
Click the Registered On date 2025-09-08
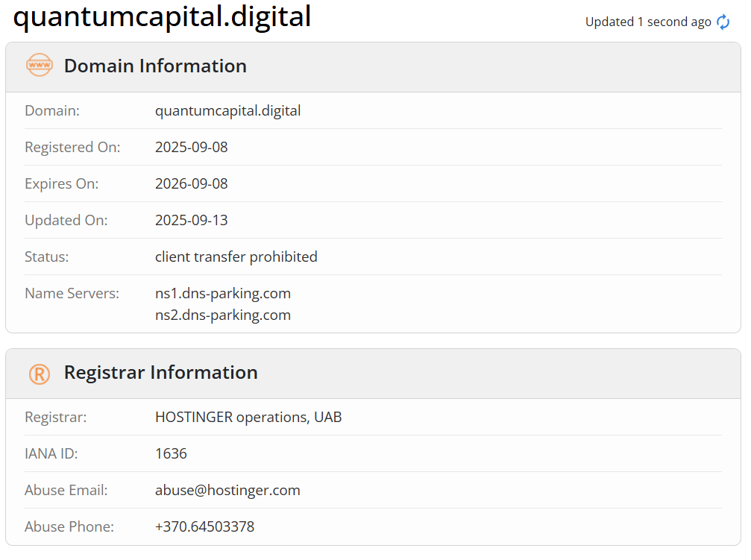point(191,148)
